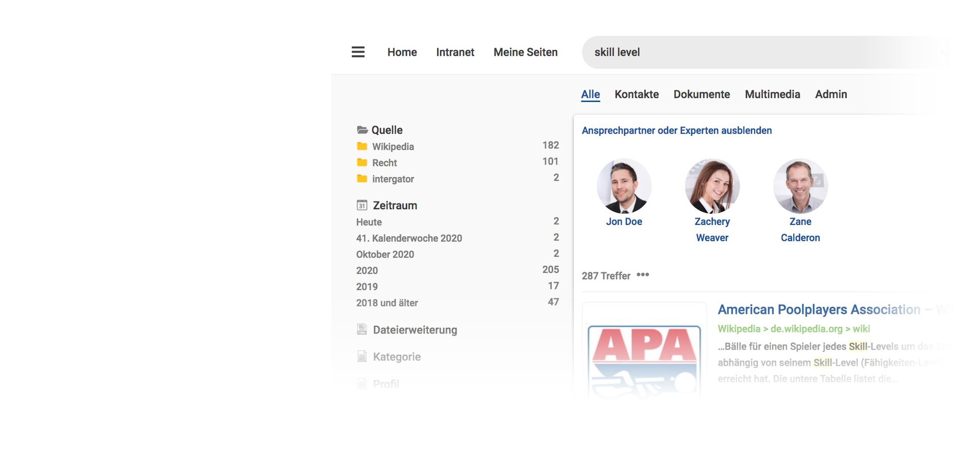
Task: Expand the Profil facet
Action: tap(386, 384)
